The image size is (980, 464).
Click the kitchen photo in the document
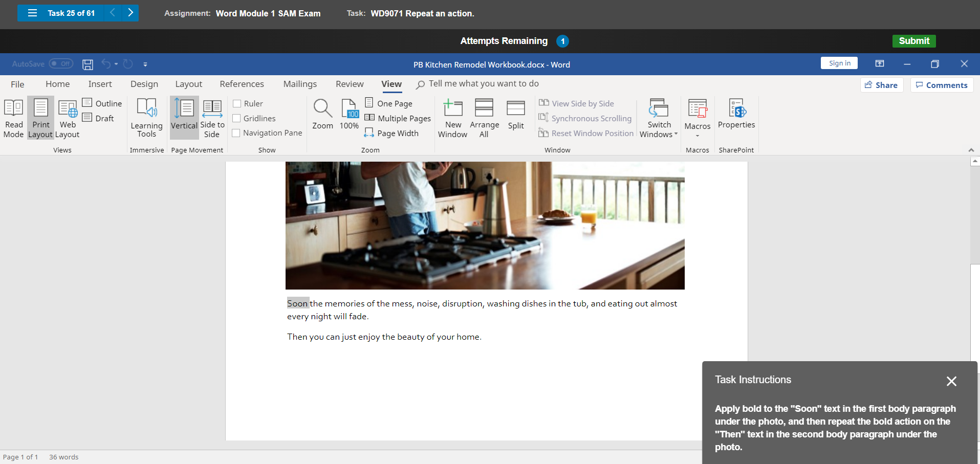point(485,226)
